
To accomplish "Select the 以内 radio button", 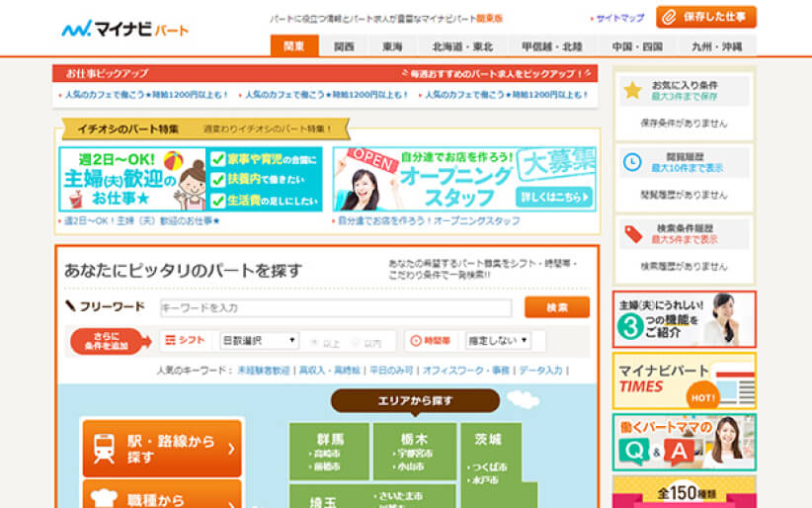I will click(356, 343).
